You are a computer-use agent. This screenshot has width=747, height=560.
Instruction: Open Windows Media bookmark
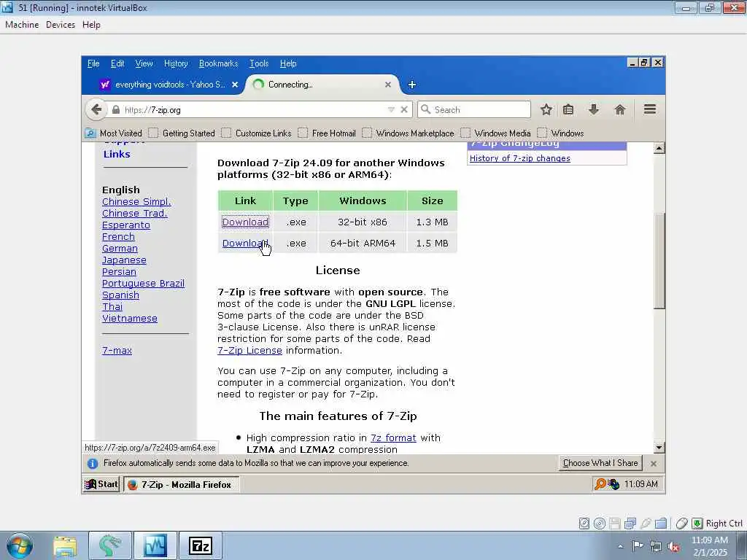pyautogui.click(x=495, y=133)
